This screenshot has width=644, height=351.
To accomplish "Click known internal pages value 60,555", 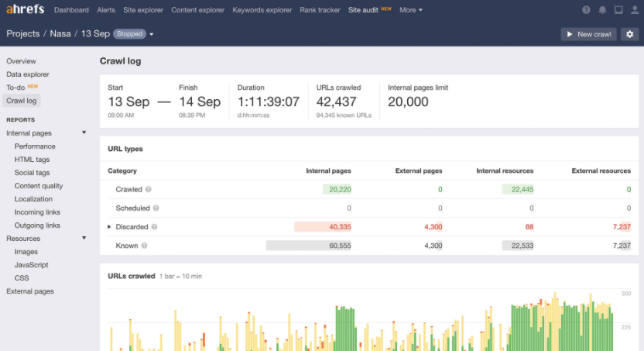I will 340,246.
